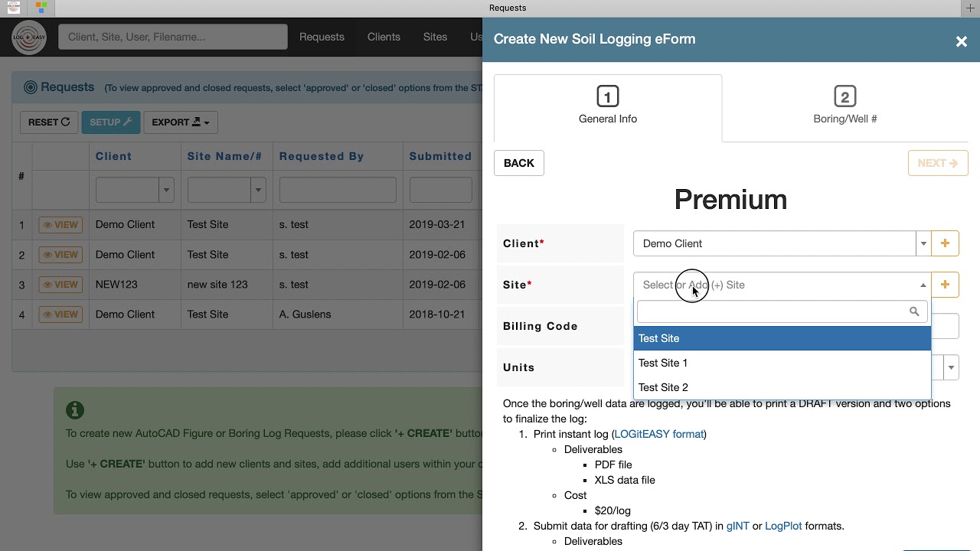Open the EXPORT dropdown menu
Image resolution: width=980 pixels, height=551 pixels.
pos(181,122)
